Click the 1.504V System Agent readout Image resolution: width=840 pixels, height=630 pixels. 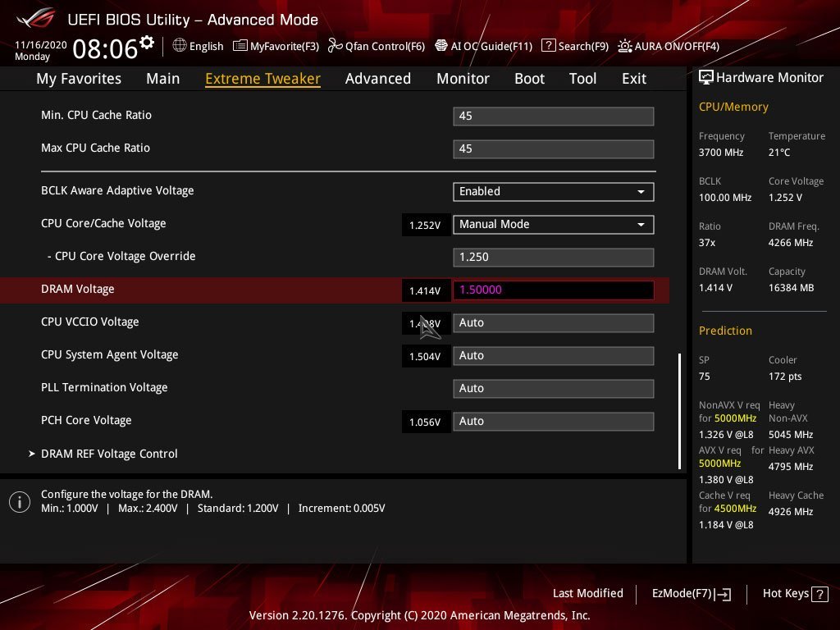click(x=425, y=356)
